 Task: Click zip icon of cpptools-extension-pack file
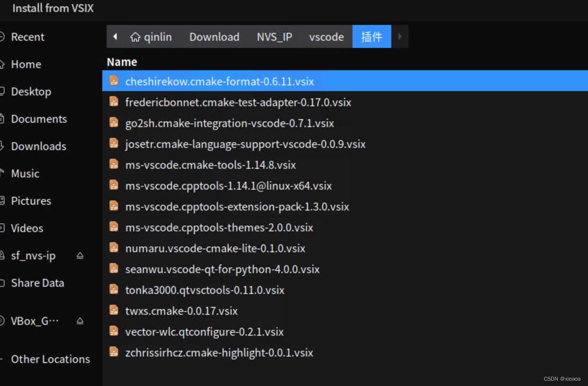pyautogui.click(x=114, y=206)
